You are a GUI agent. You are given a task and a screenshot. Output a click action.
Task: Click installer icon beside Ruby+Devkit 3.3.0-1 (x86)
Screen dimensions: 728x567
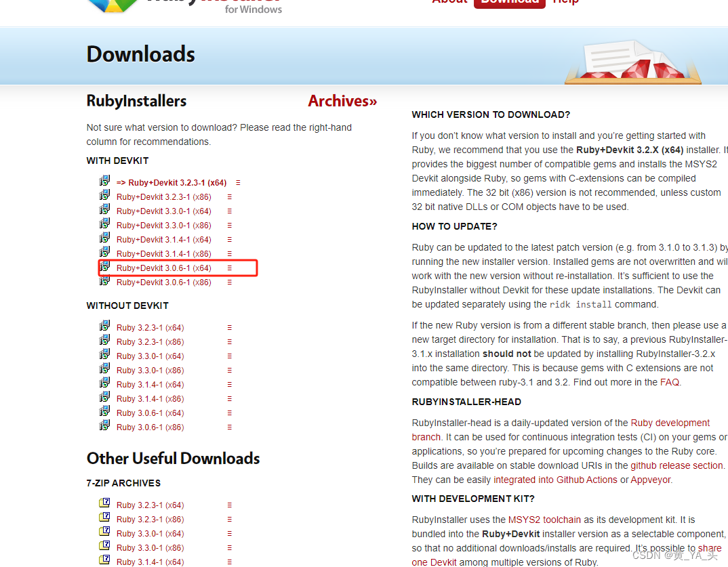tap(104, 224)
